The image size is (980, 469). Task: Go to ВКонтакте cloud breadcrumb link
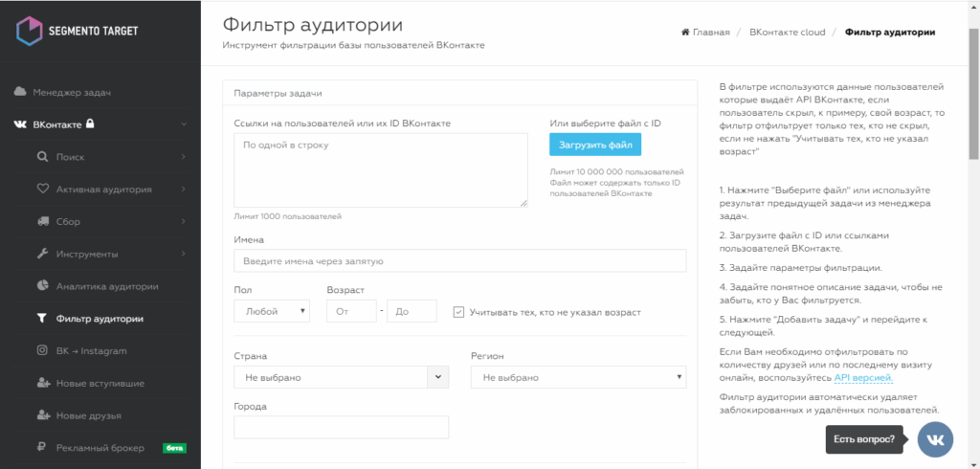[x=788, y=32]
